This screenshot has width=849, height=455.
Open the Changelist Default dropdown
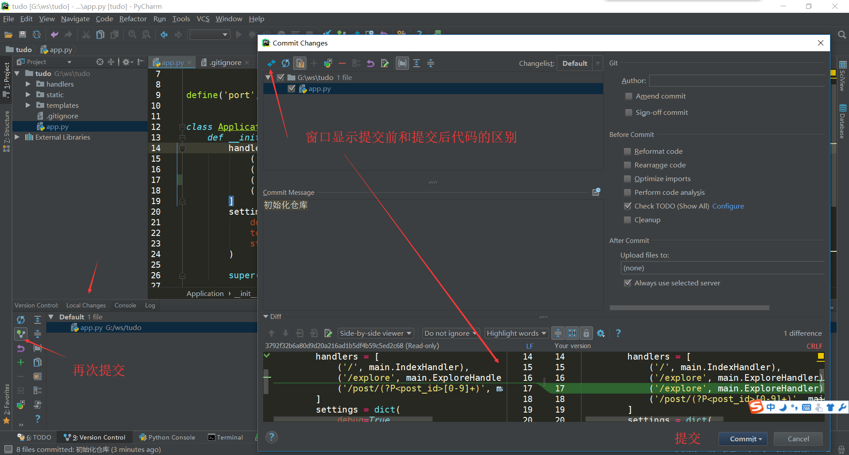[579, 64]
